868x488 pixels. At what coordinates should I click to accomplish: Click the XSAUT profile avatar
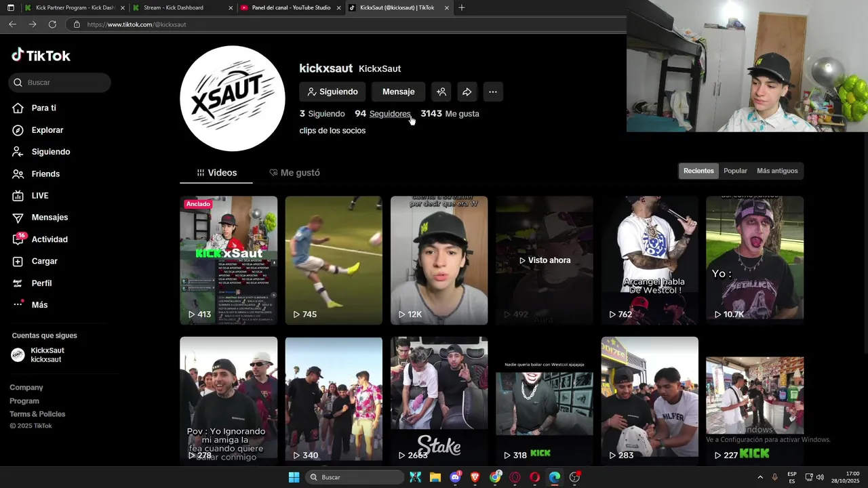[x=233, y=98]
